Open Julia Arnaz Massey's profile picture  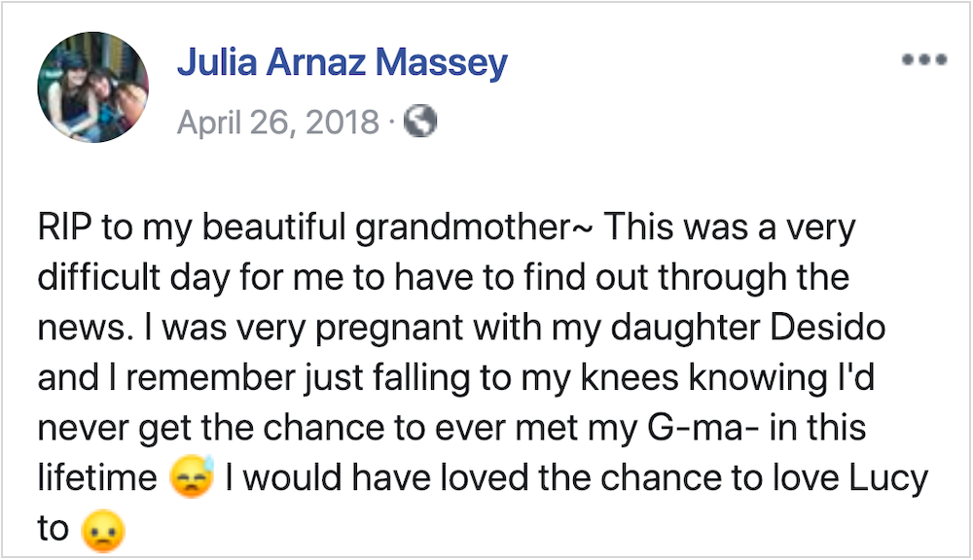92,87
